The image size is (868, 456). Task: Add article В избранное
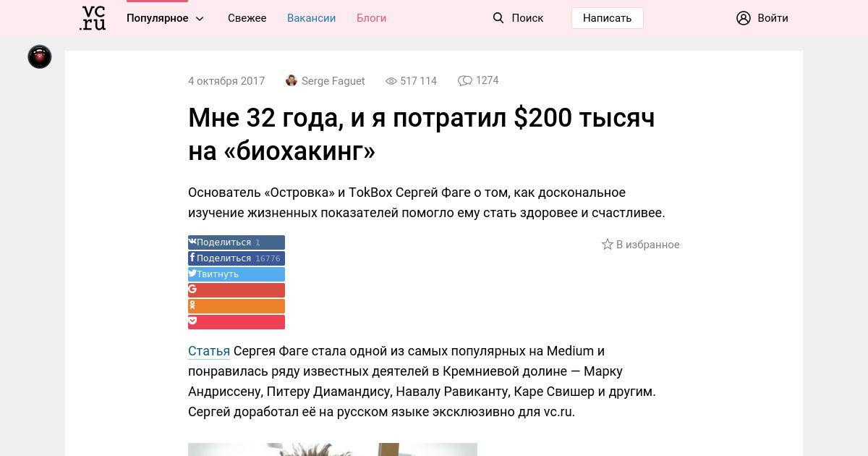pyautogui.click(x=648, y=245)
